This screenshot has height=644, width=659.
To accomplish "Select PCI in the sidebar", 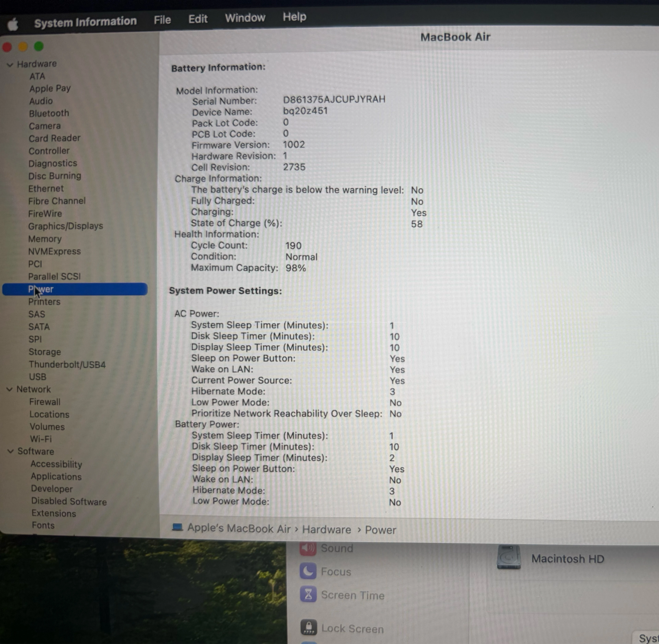I will pos(35,264).
